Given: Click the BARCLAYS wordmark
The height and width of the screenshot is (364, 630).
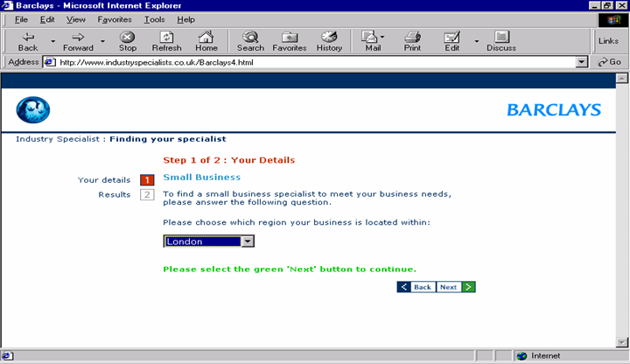Looking at the screenshot, I should click(x=554, y=109).
